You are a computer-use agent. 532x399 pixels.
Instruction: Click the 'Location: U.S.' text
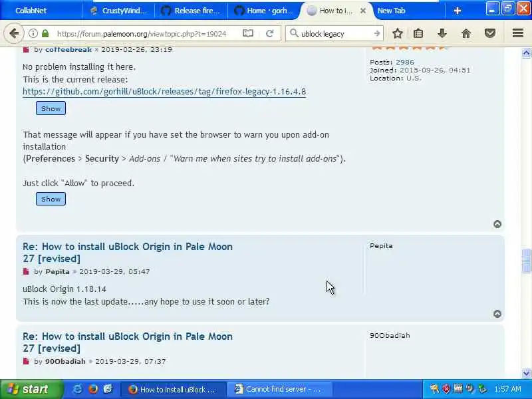click(x=395, y=78)
